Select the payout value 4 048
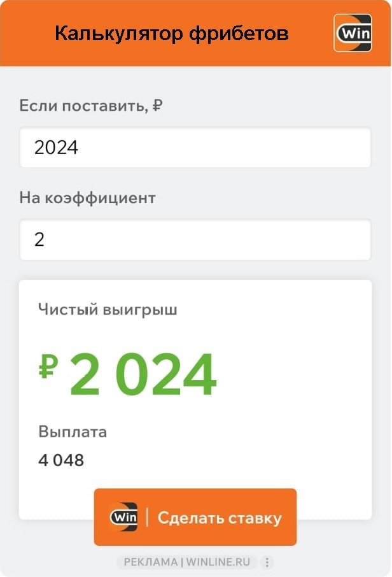Viewport: 392px width, 577px height. tap(61, 460)
